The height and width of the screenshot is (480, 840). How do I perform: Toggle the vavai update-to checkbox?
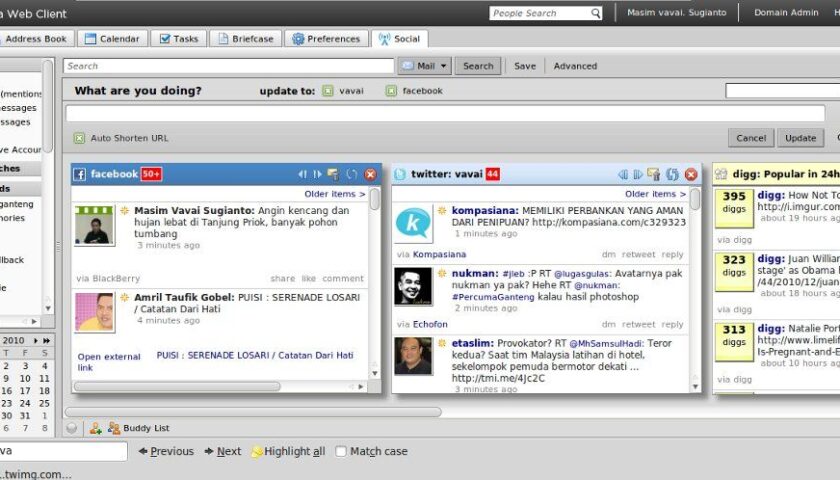(x=328, y=91)
